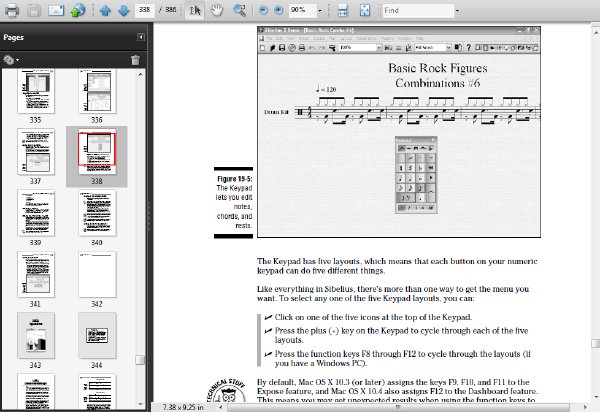Screen dimensions: 600x412
Task: Select page 336 thumbnail
Action: pos(97,91)
